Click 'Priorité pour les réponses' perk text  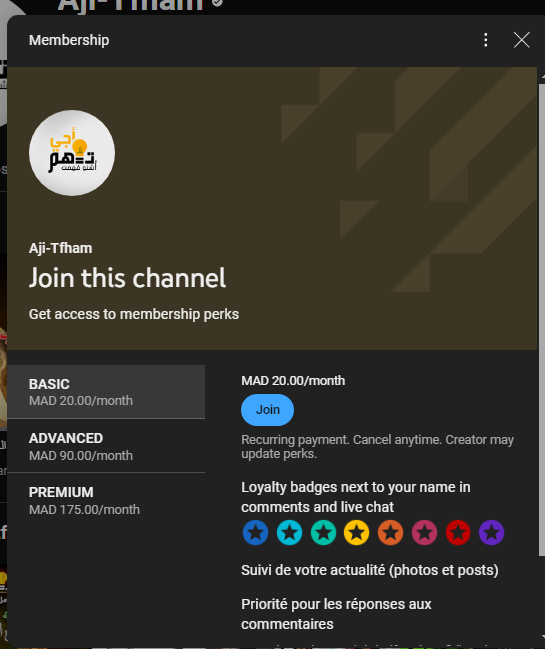336,614
